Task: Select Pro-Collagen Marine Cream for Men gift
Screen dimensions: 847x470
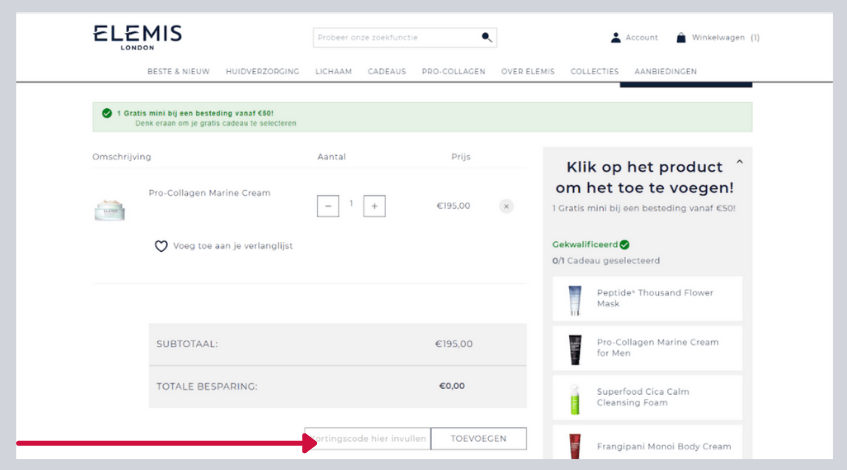Action: [x=647, y=348]
